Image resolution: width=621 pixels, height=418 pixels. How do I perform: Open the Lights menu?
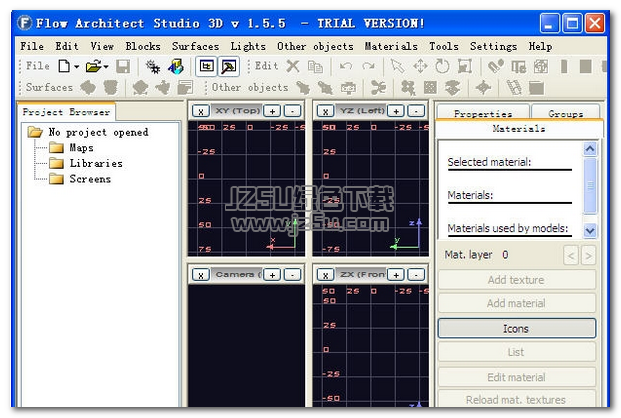point(248,46)
